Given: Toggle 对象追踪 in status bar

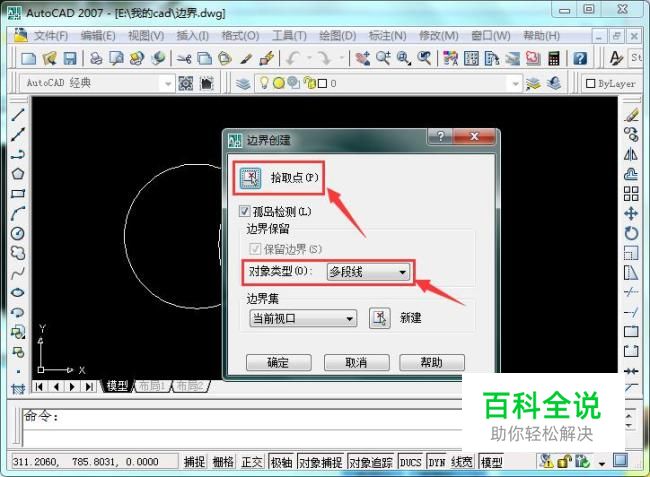Looking at the screenshot, I should (371, 462).
